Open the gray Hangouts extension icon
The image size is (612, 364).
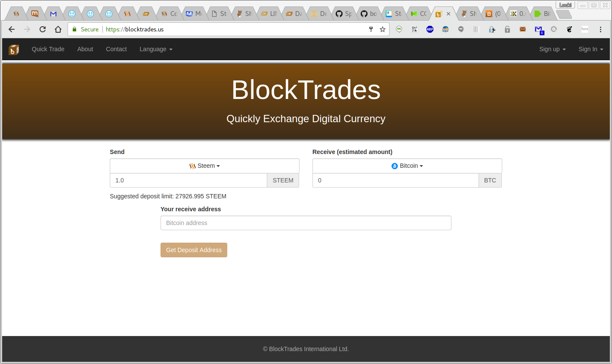click(x=461, y=29)
